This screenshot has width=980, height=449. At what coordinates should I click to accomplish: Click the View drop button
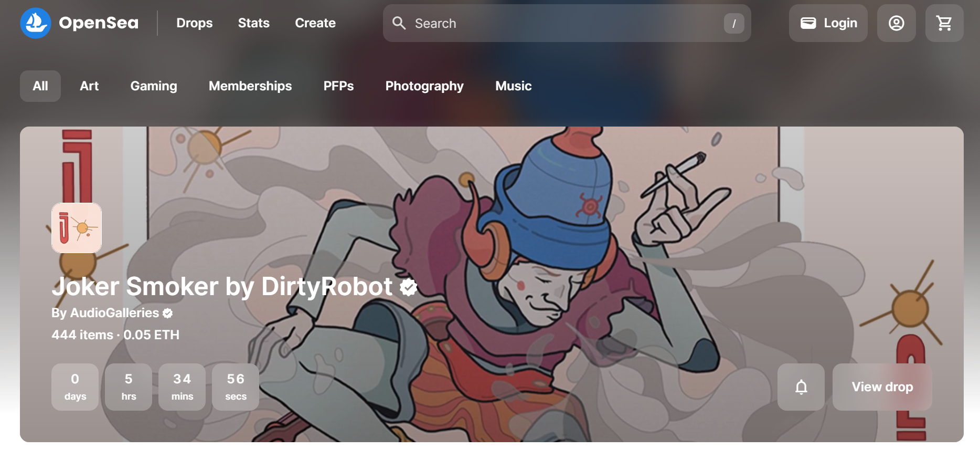(882, 387)
